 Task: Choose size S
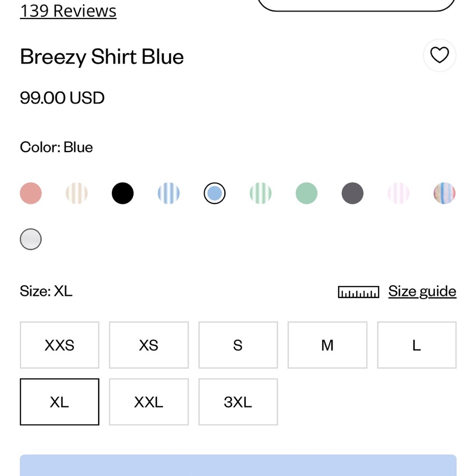pyautogui.click(x=238, y=345)
